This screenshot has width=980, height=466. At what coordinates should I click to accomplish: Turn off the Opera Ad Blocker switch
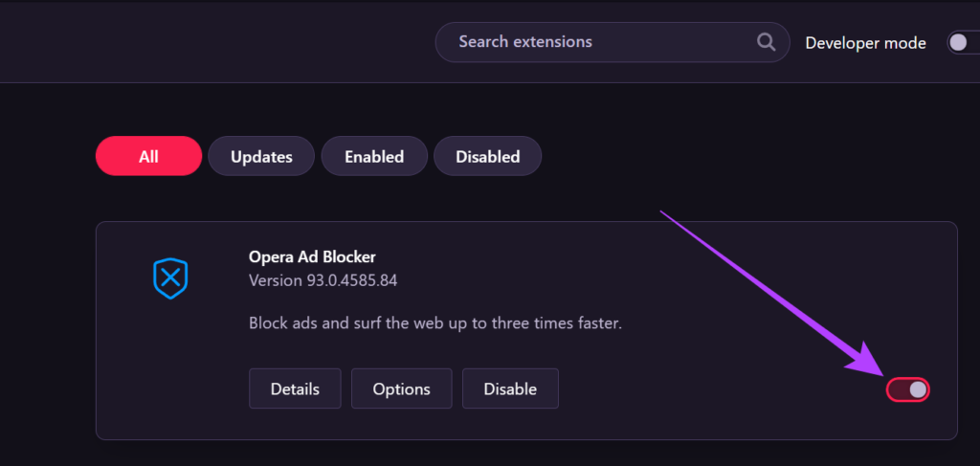(x=908, y=389)
